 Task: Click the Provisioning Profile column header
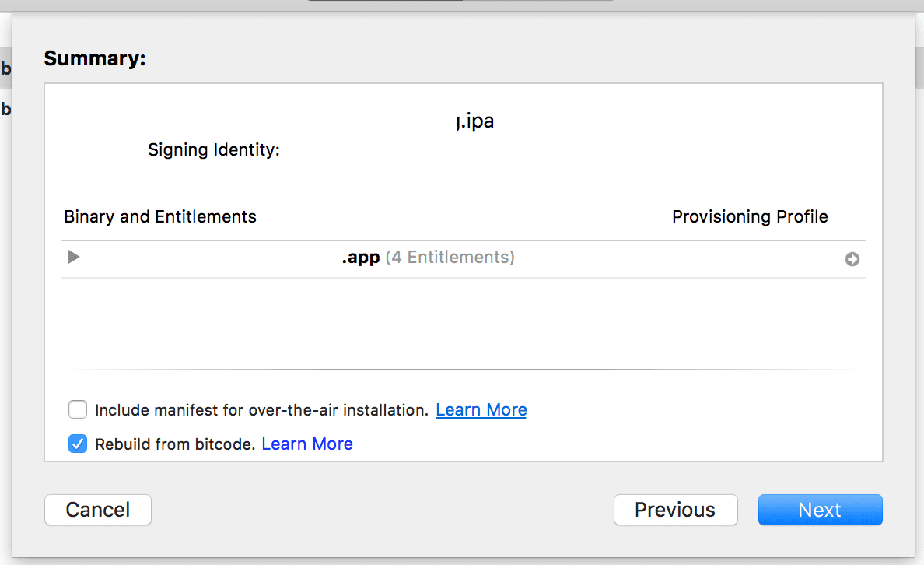point(750,217)
